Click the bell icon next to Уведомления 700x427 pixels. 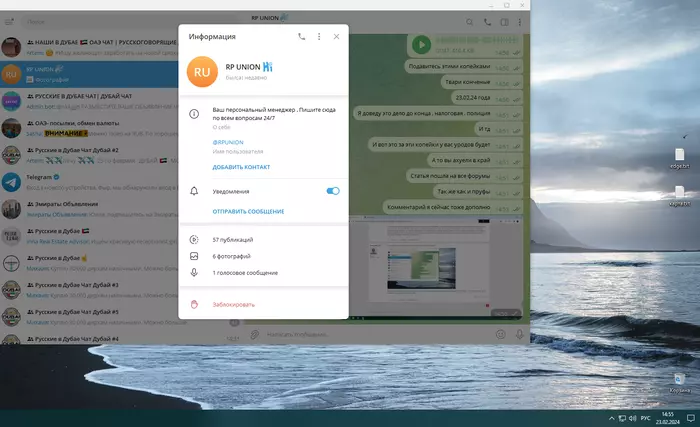point(194,191)
